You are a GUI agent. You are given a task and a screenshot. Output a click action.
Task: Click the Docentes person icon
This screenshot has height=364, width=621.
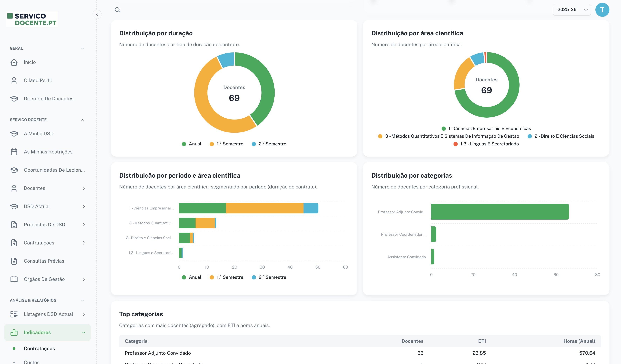coord(14,188)
